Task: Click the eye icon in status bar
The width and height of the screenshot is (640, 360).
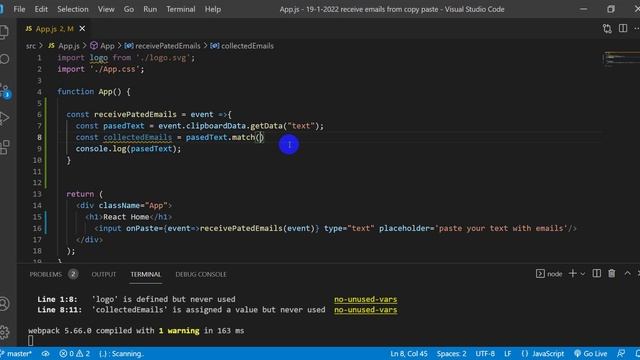Action: (45, 354)
